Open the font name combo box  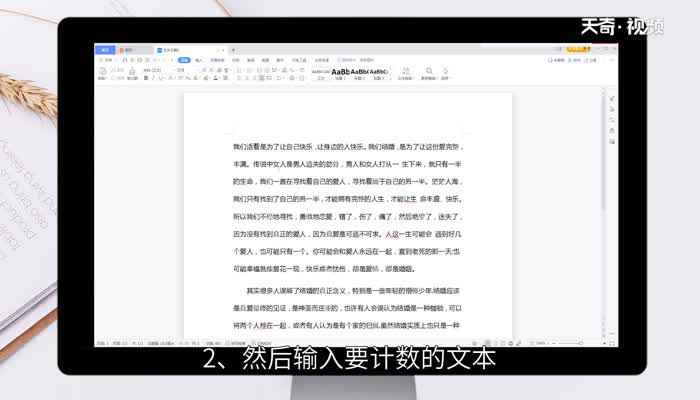pos(157,70)
